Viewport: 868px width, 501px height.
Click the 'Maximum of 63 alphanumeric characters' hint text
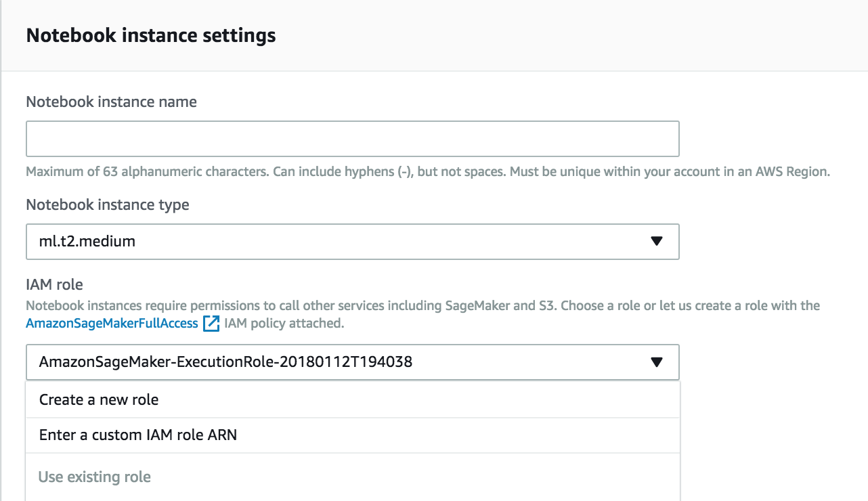(x=428, y=172)
